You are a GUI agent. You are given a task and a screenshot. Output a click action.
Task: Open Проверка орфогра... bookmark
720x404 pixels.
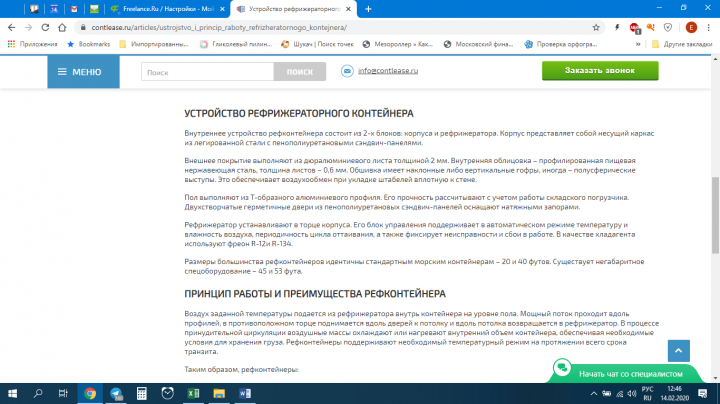[x=561, y=44]
